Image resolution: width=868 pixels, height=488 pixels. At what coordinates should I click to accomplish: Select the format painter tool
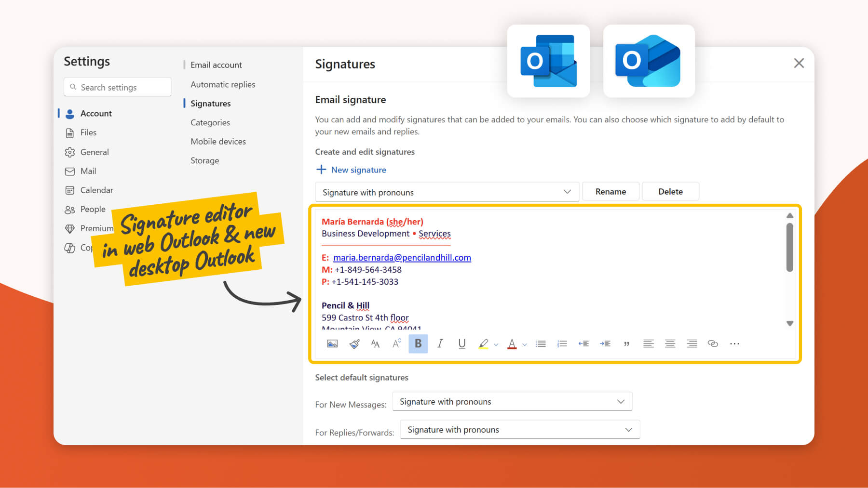point(354,343)
